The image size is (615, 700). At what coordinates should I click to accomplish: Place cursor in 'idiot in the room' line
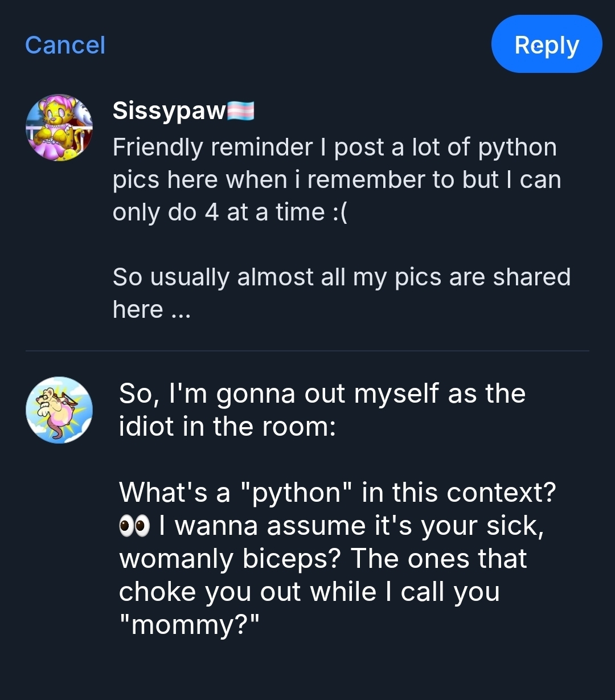[x=227, y=426]
